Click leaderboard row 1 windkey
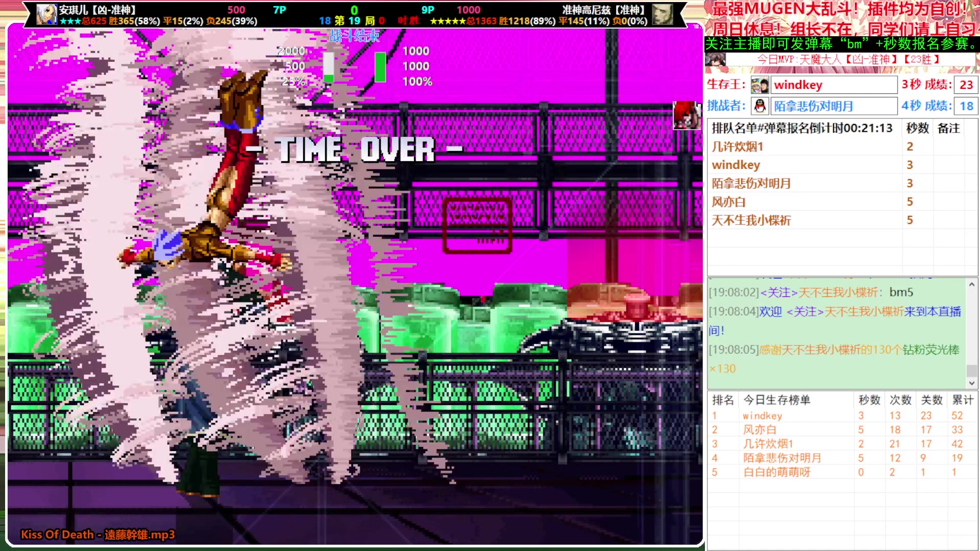 842,416
